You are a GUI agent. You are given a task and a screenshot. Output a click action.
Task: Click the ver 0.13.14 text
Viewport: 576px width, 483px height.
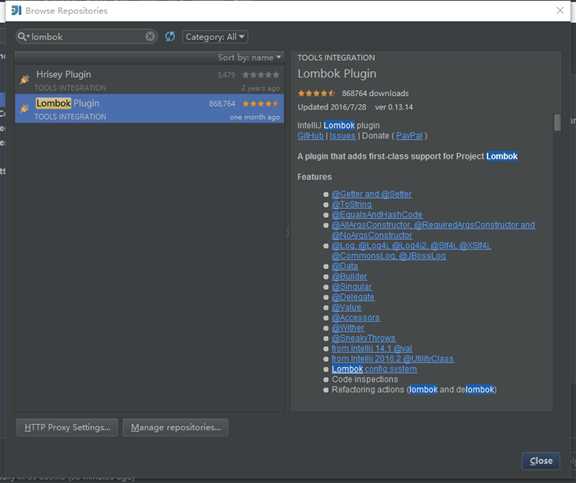(394, 107)
